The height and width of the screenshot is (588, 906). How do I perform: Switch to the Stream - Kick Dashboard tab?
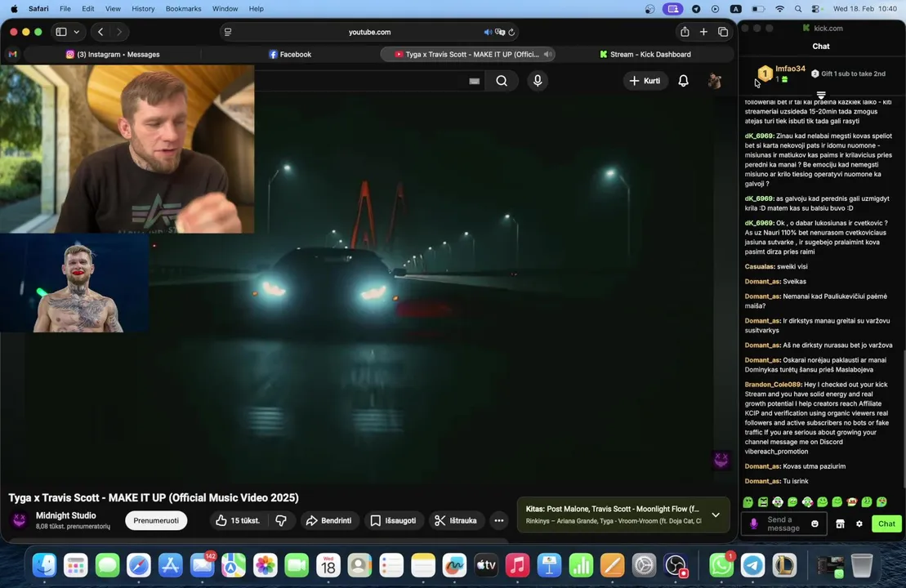pos(645,54)
